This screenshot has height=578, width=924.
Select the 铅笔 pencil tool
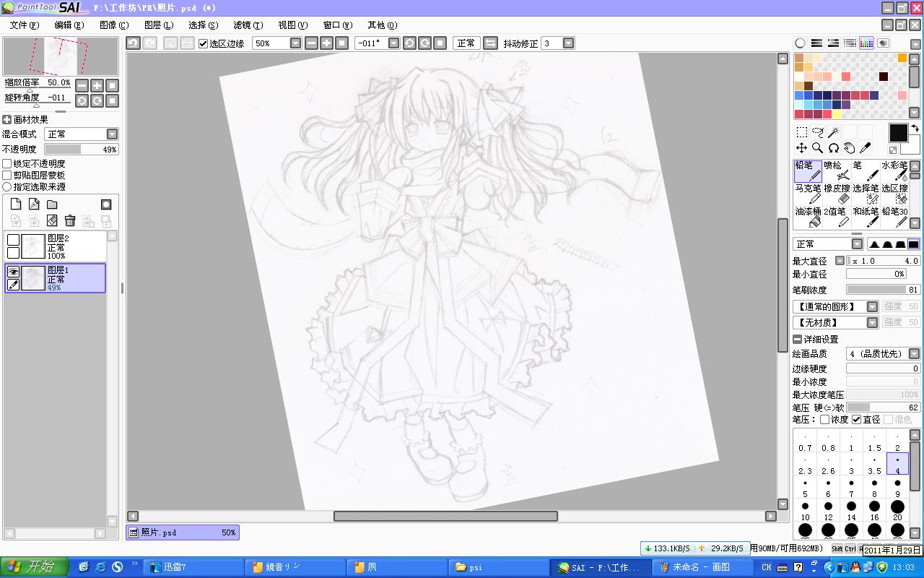pos(808,171)
